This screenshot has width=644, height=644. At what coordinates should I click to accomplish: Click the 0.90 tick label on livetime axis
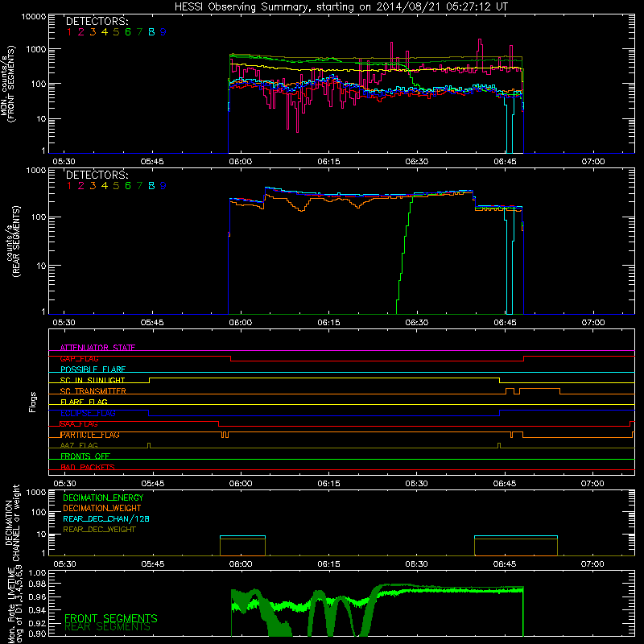click(x=38, y=634)
